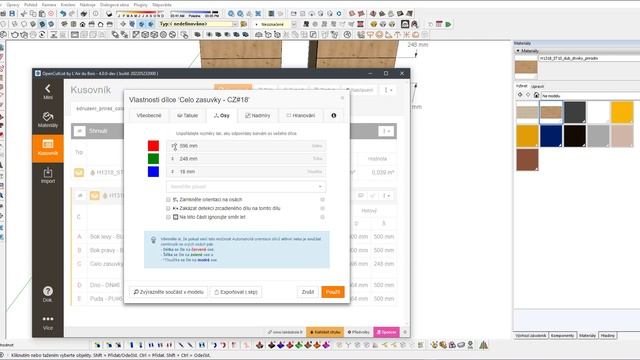Open the Komponenty bottom panel tab
640x360 pixels.
(562, 336)
